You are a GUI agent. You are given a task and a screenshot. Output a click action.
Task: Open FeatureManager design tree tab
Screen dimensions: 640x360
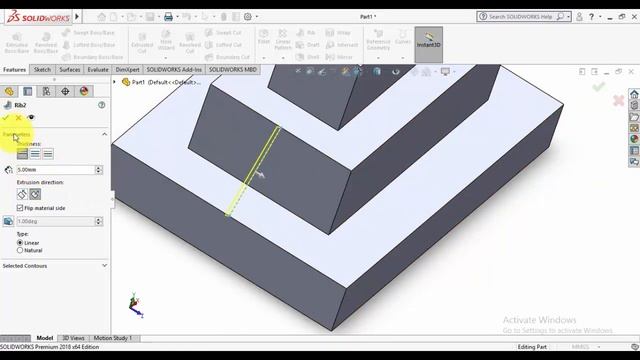pyautogui.click(x=9, y=91)
